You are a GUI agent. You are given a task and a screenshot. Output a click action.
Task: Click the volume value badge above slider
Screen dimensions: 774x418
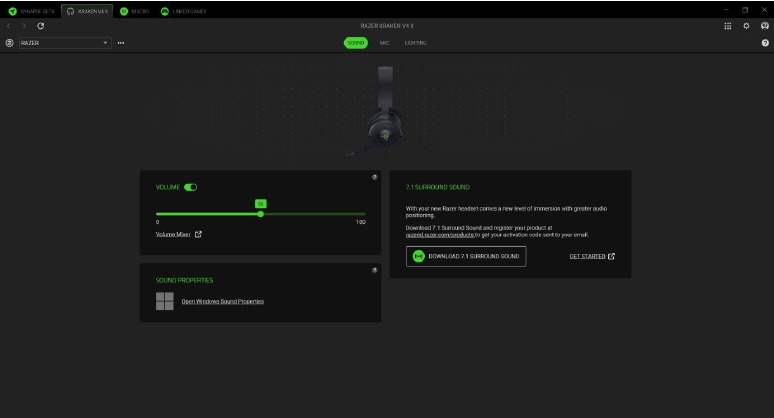[261, 203]
